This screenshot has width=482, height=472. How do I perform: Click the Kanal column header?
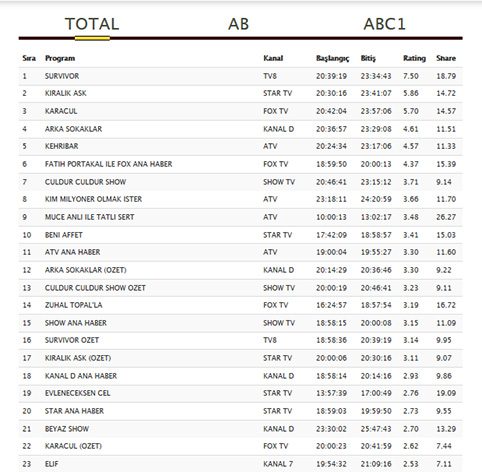273,58
